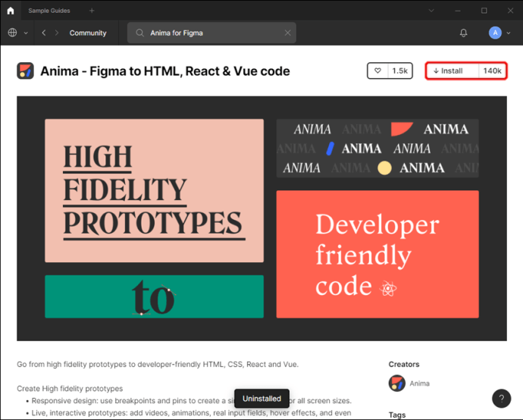Open the Community page link
The width and height of the screenshot is (523, 420).
[88, 33]
